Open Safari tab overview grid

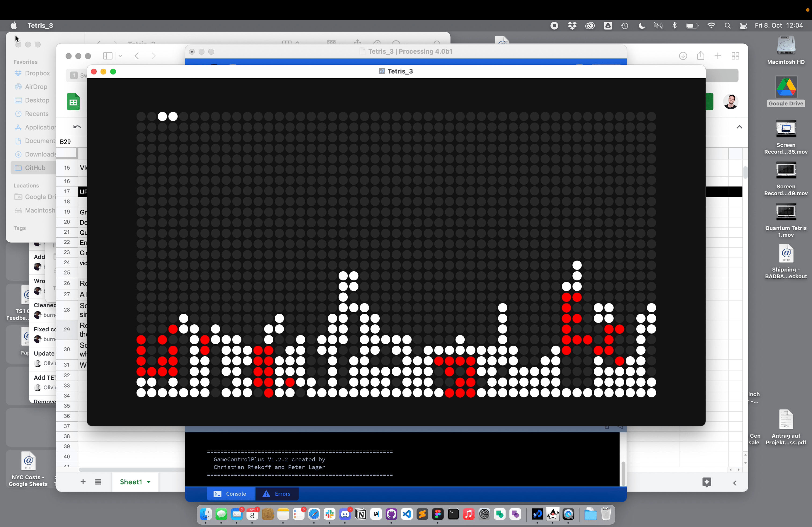point(735,56)
